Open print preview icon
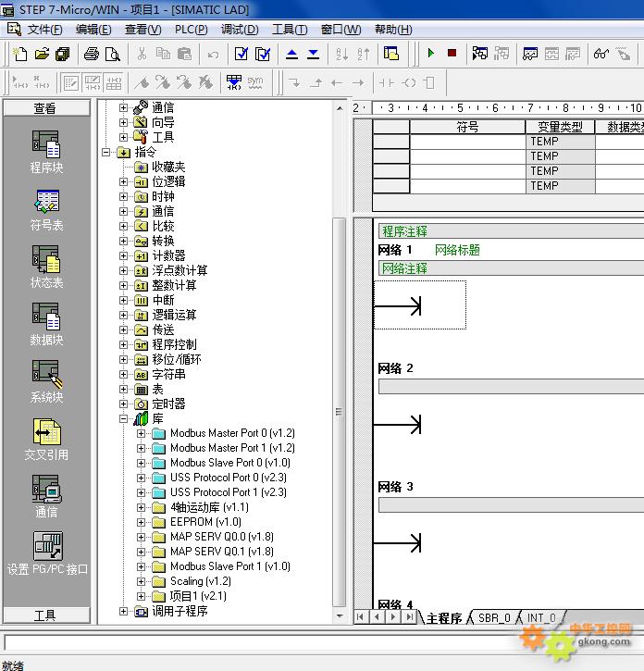This screenshot has width=644, height=671. 113,54
